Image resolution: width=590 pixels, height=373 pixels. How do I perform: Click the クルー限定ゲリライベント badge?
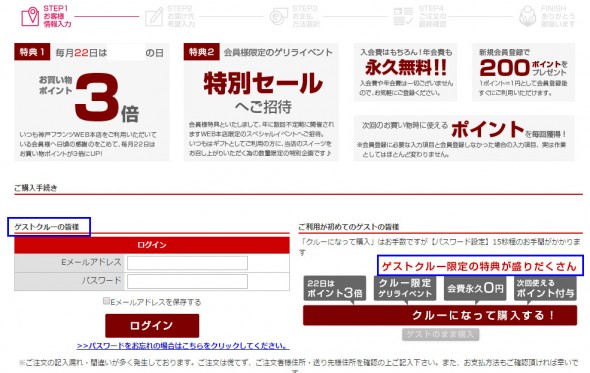click(405, 288)
